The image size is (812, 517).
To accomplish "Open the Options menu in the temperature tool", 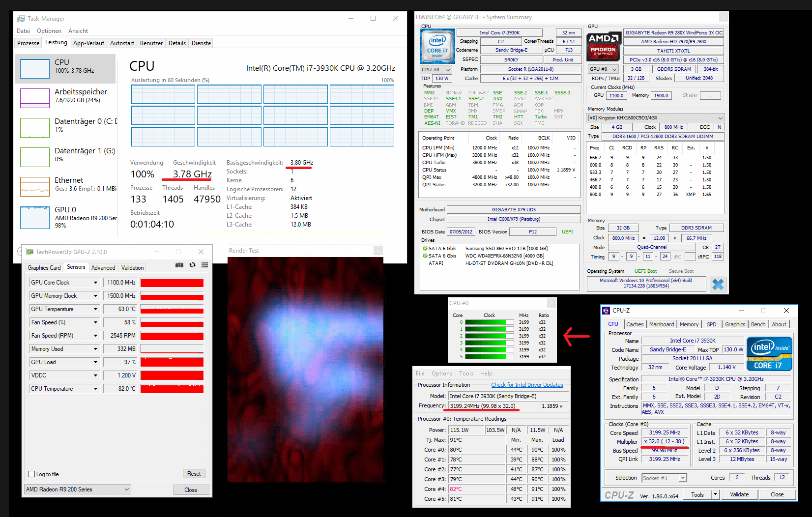I will (441, 373).
